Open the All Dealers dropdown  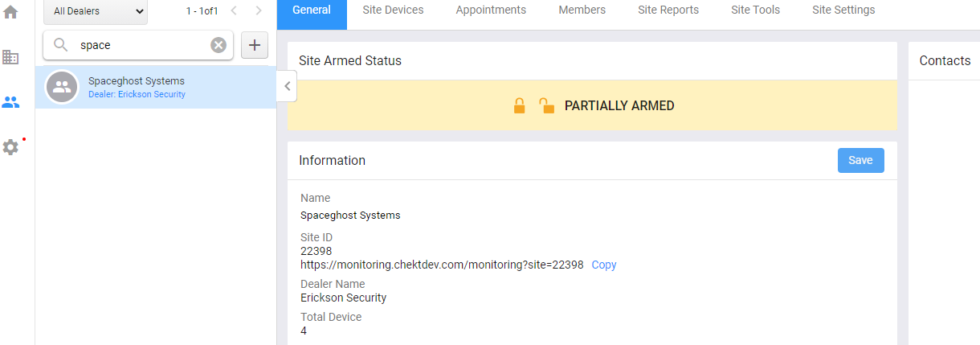pyautogui.click(x=96, y=11)
